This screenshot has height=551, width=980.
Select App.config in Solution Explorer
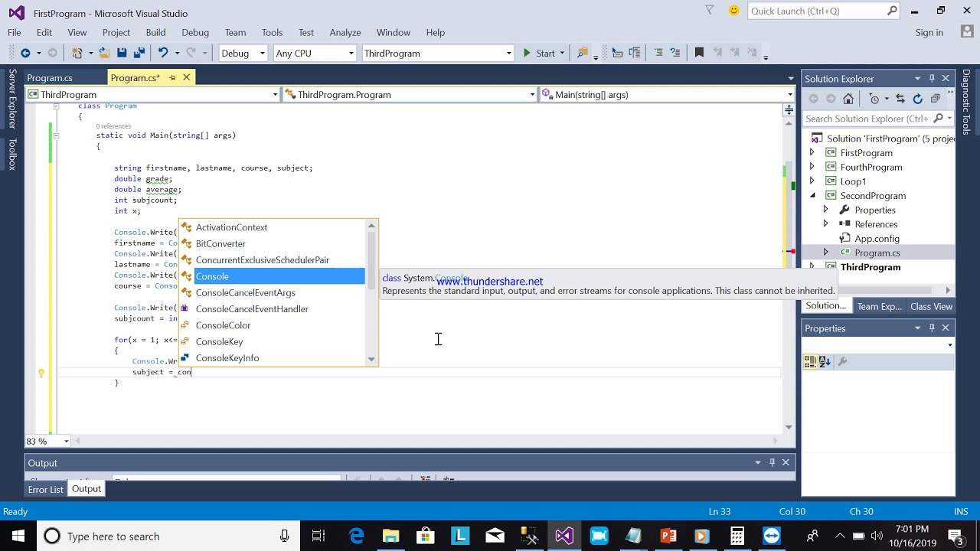[877, 238]
